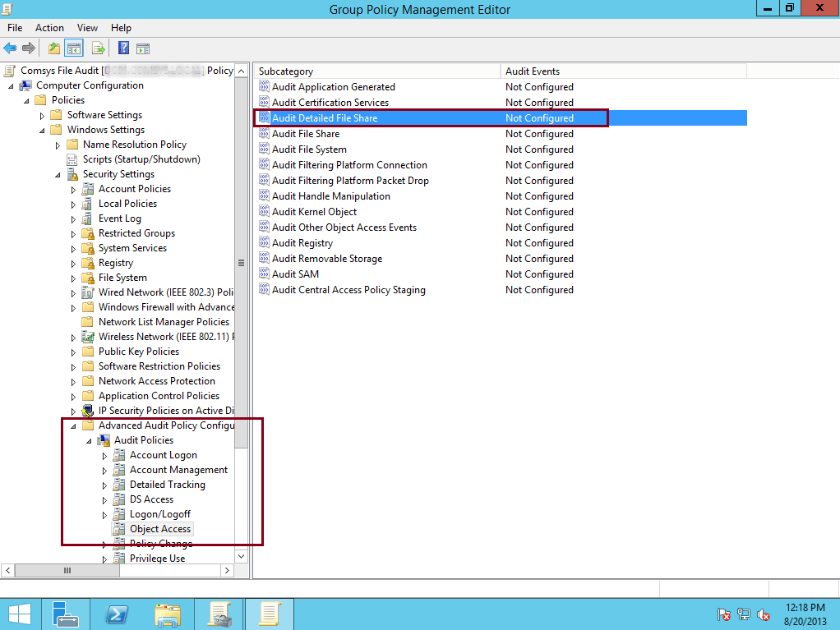Toggle the Show/Hide Action Pane icon
The height and width of the screenshot is (630, 840).
click(142, 48)
